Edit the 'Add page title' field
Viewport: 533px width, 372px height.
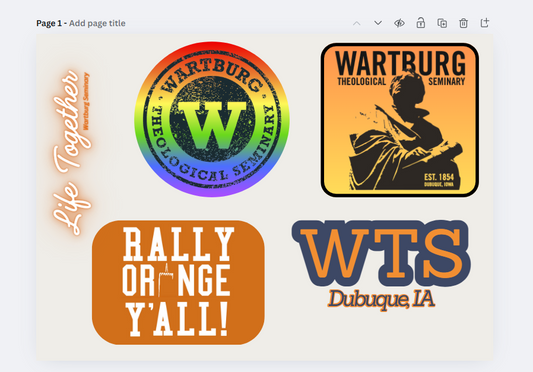coord(97,23)
